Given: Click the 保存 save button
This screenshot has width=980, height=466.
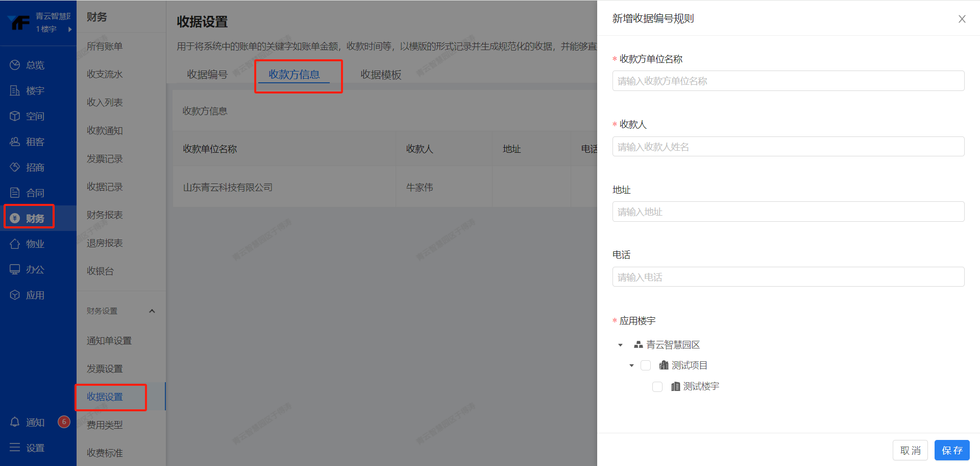Looking at the screenshot, I should point(951,450).
